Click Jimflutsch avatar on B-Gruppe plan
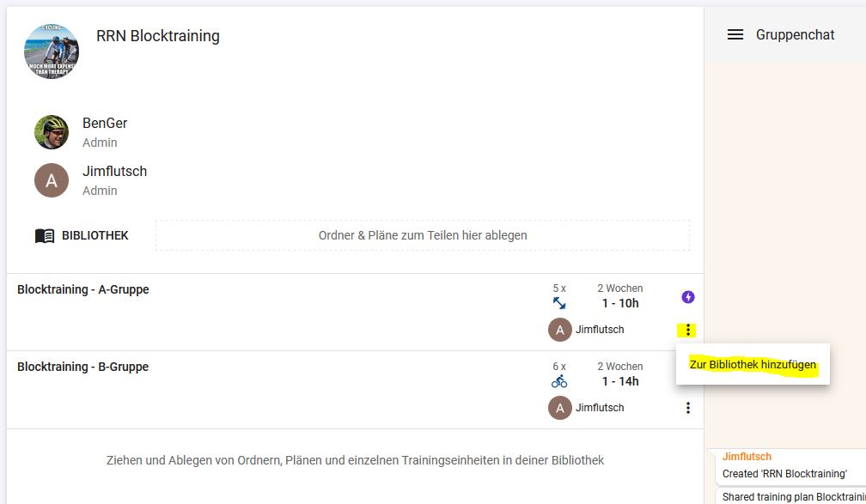 click(x=559, y=408)
